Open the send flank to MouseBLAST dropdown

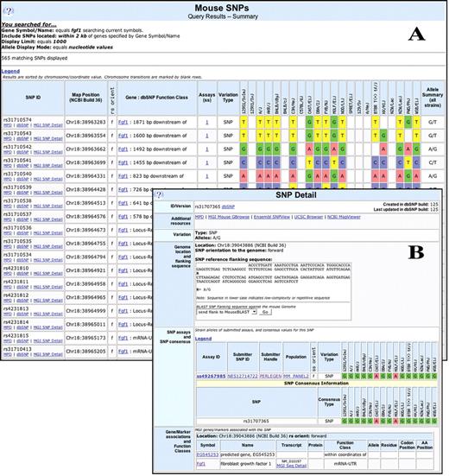[226, 312]
